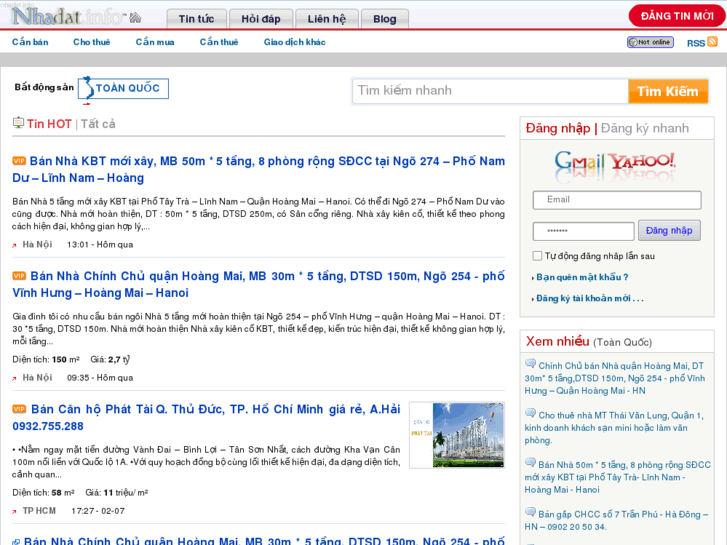Click the Gmail login logo

(580, 163)
